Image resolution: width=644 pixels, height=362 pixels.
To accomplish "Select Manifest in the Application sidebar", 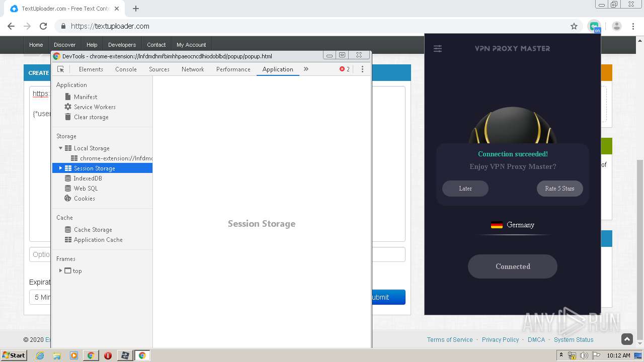I will (86, 97).
